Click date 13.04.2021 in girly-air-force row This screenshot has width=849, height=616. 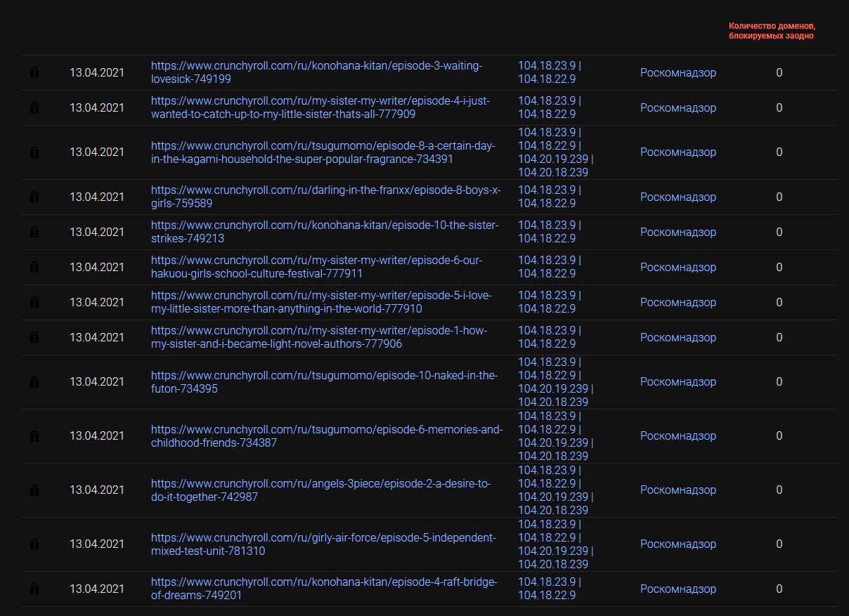tap(97, 544)
